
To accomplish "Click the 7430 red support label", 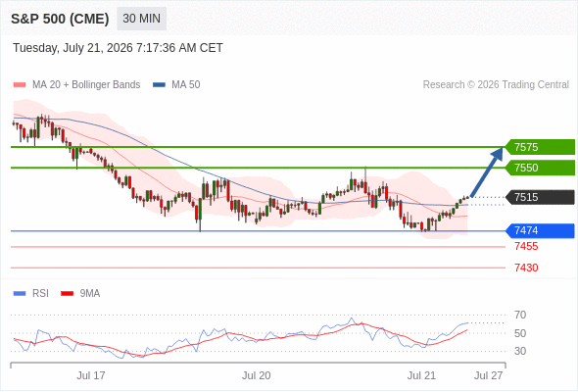I will click(x=526, y=268).
